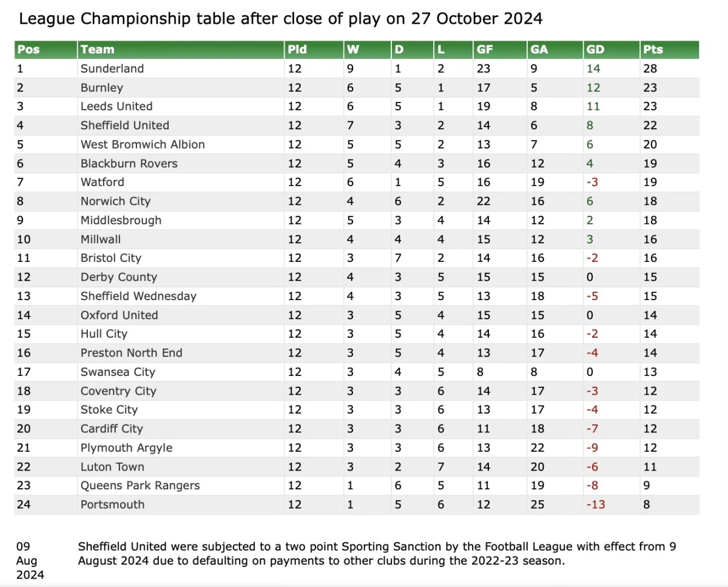Click Sunderland's 28 points value
Image resolution: width=728 pixels, height=587 pixels.
click(650, 69)
